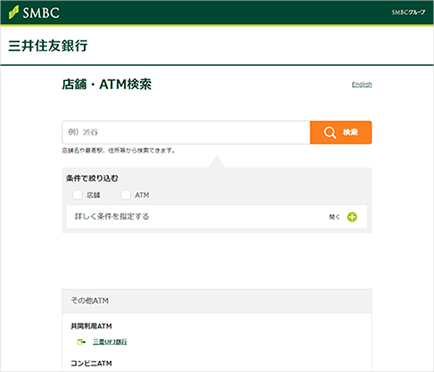This screenshot has height=372, width=434.
Task: Click the コンビニATM subheading
Action: point(91,363)
